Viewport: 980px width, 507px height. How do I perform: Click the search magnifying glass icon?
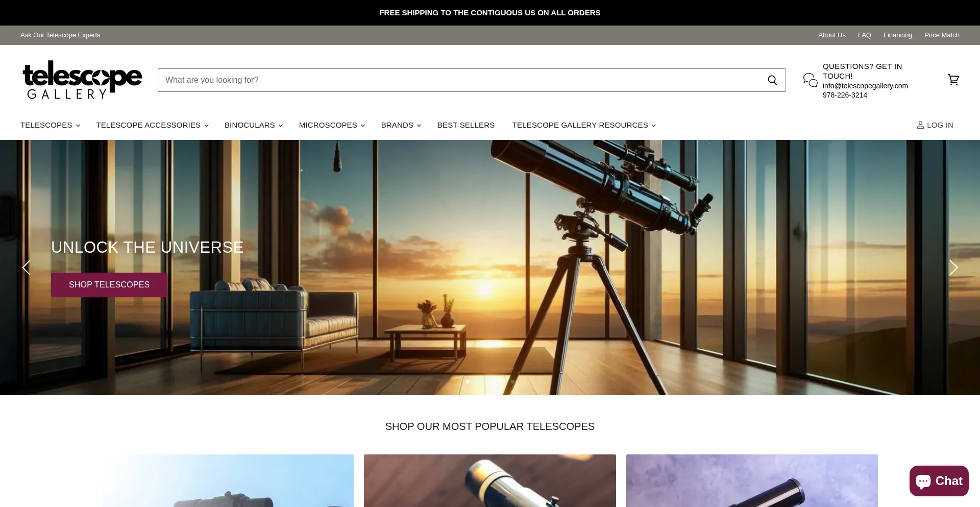coord(772,80)
